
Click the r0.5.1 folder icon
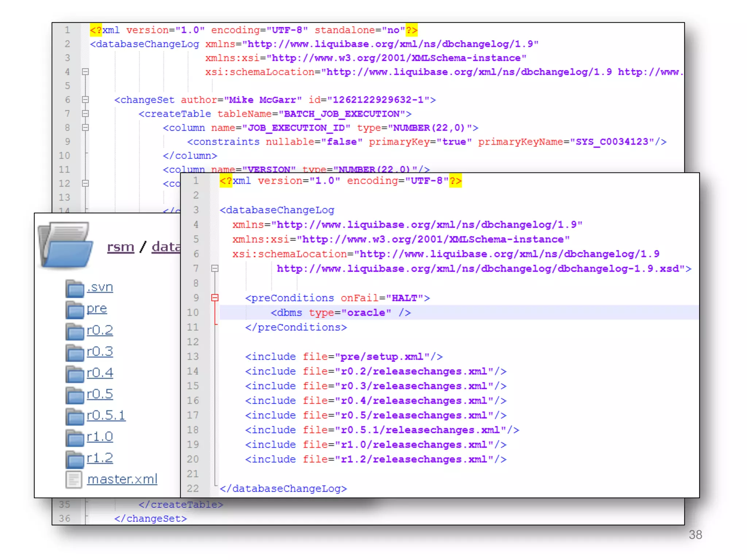click(75, 416)
